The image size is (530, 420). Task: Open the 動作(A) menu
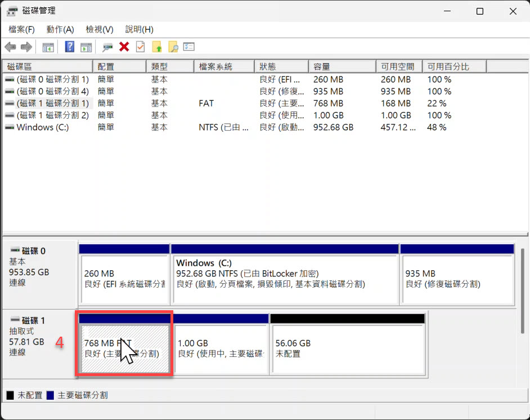coord(60,29)
